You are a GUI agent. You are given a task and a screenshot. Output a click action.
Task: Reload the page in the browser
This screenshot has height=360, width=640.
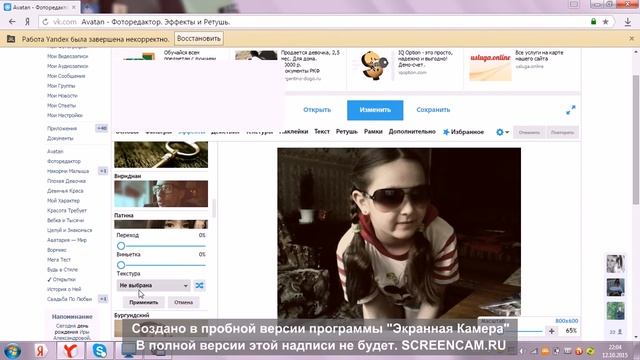(45, 22)
